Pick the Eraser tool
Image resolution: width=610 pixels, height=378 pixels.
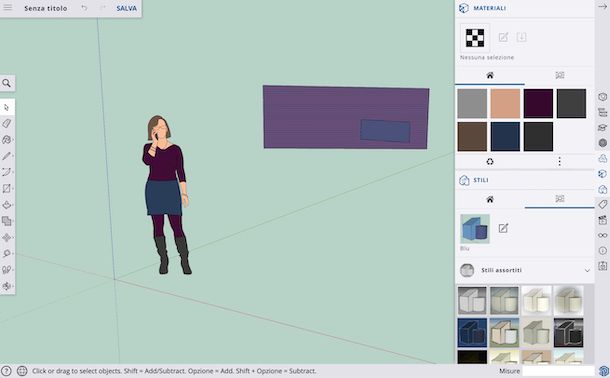pos(7,123)
